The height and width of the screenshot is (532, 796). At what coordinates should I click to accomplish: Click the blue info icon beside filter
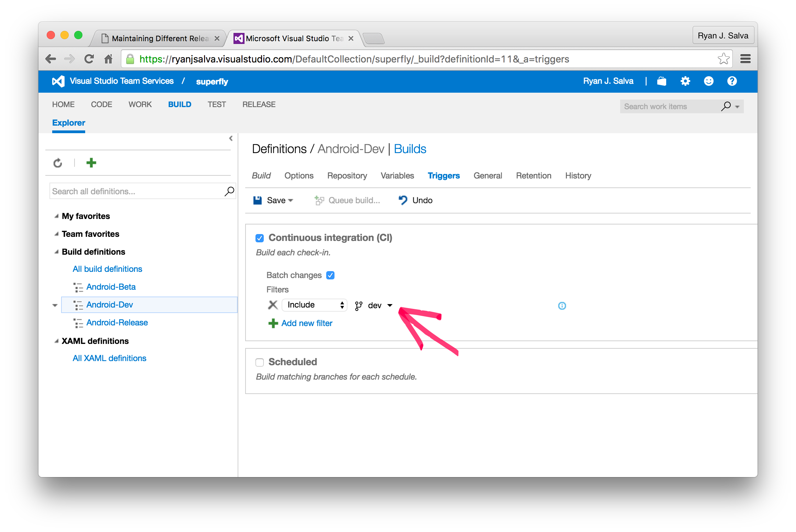click(562, 305)
